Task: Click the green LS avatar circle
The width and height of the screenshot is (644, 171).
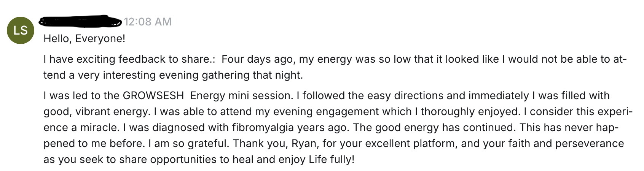Action: 21,30
